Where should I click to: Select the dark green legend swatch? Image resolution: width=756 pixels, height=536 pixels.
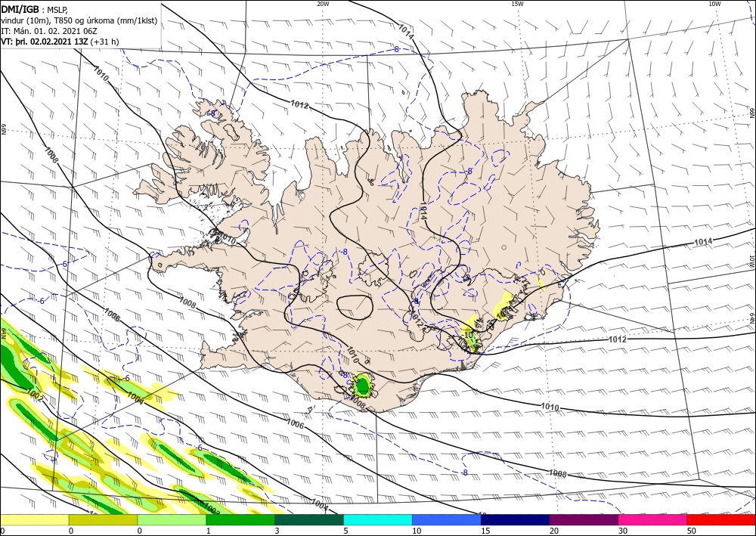pyautogui.click(x=309, y=519)
